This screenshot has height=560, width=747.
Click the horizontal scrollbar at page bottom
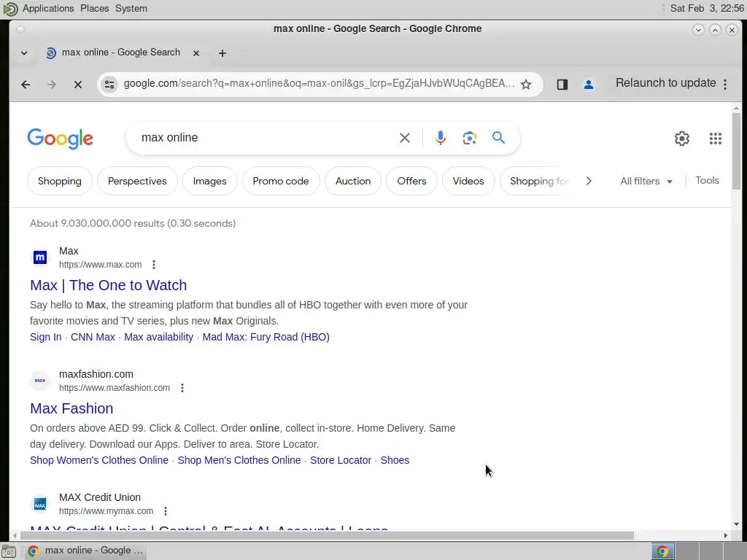326,536
